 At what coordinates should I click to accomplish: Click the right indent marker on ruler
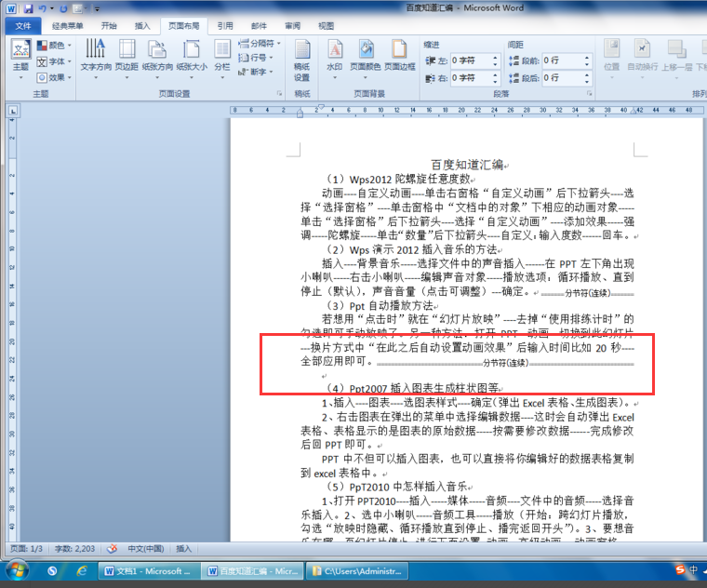634,111
